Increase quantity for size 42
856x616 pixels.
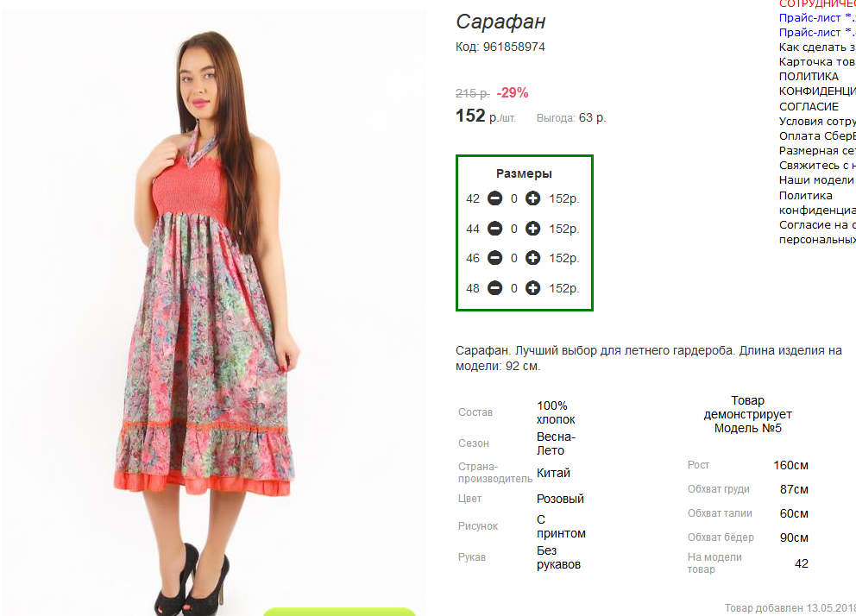point(532,198)
